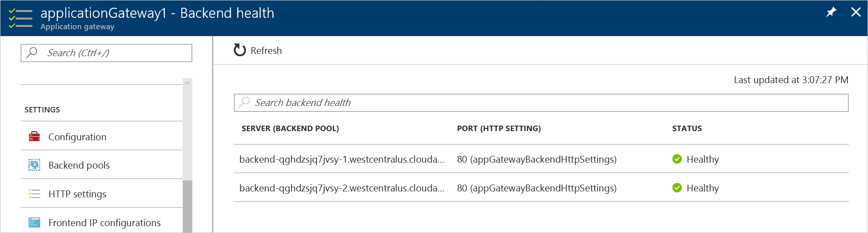Go to Frontend IP configurations
Image resolution: width=868 pixels, height=233 pixels.
tap(104, 222)
